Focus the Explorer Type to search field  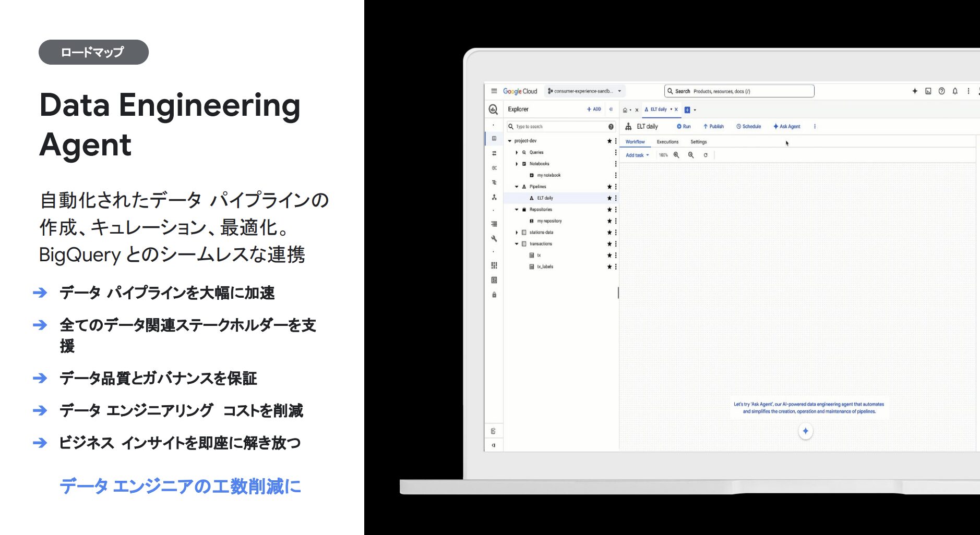[x=560, y=127]
